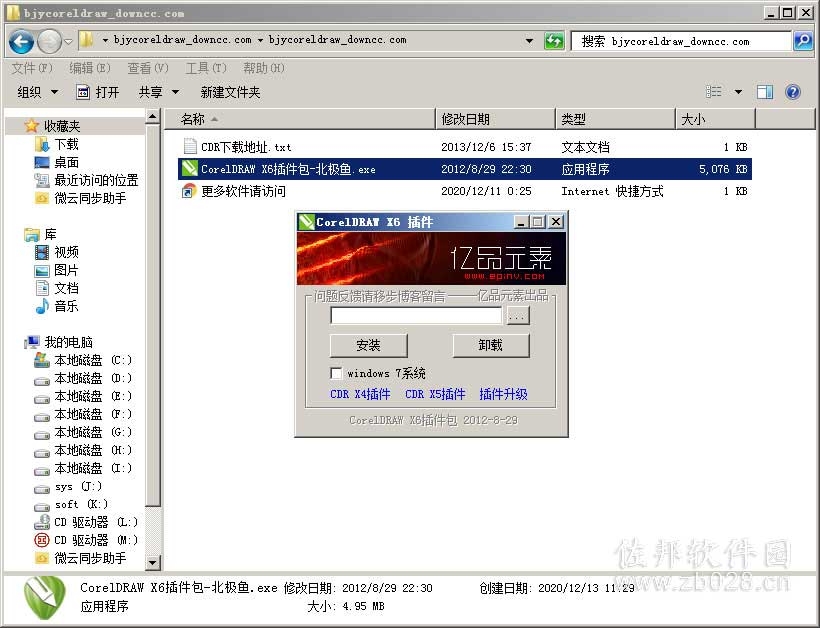The image size is (820, 628).
Task: Open 桌面 in favorites
Action: [x=58, y=162]
